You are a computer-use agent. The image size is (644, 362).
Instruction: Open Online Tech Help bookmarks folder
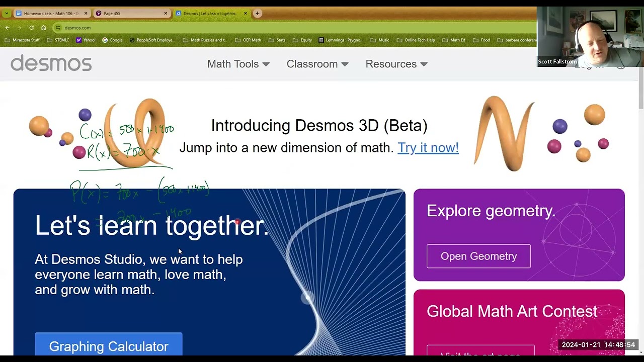[x=416, y=40]
